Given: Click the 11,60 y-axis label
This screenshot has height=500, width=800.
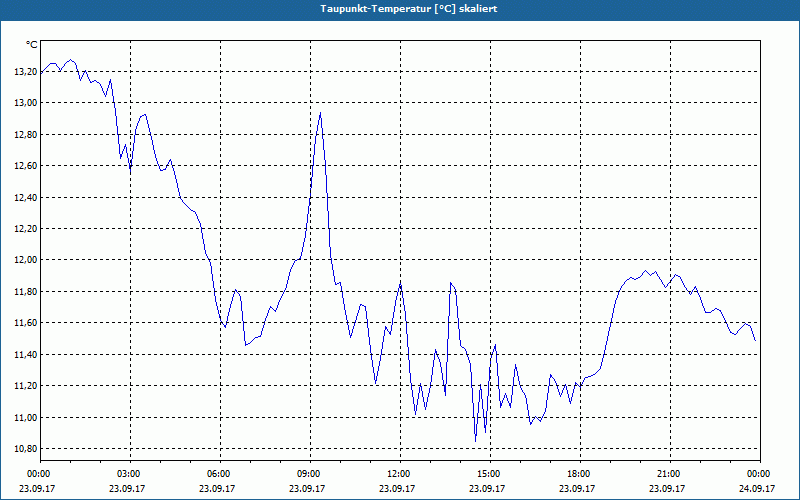Looking at the screenshot, I should click(x=26, y=323).
